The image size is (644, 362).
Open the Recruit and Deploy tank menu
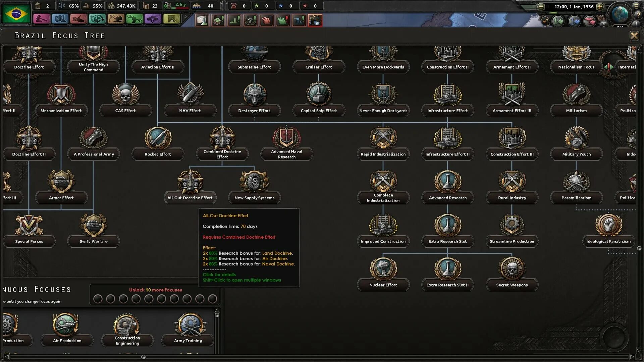tap(153, 19)
